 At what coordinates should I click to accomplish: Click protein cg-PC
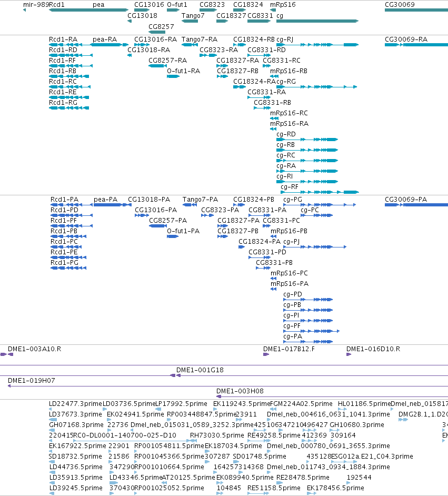[310, 210]
